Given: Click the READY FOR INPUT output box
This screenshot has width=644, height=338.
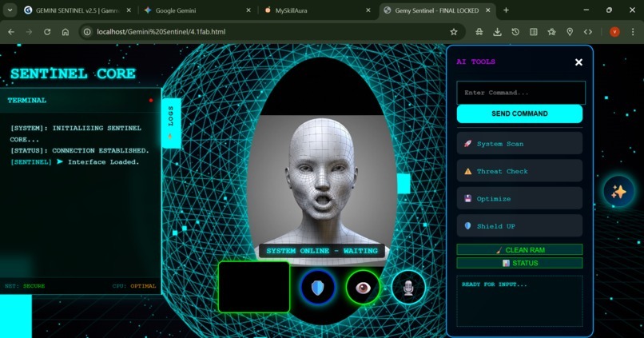Looking at the screenshot, I should tap(519, 301).
